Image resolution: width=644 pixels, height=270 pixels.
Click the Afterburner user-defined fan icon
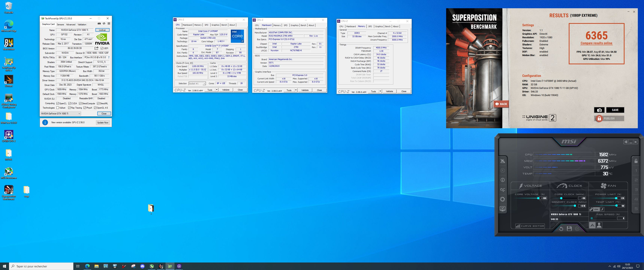599,225
